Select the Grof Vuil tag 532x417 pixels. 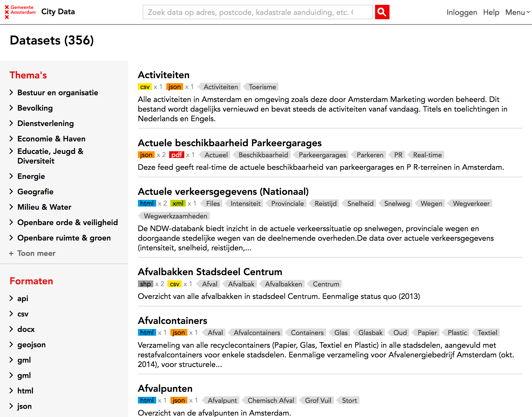point(316,400)
